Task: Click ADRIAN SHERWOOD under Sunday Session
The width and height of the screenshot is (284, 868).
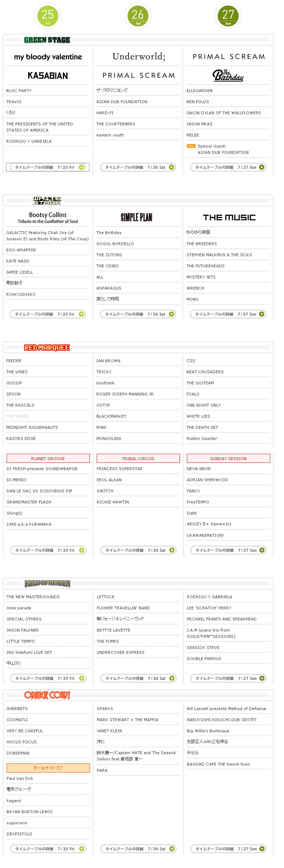Action: pyautogui.click(x=207, y=480)
